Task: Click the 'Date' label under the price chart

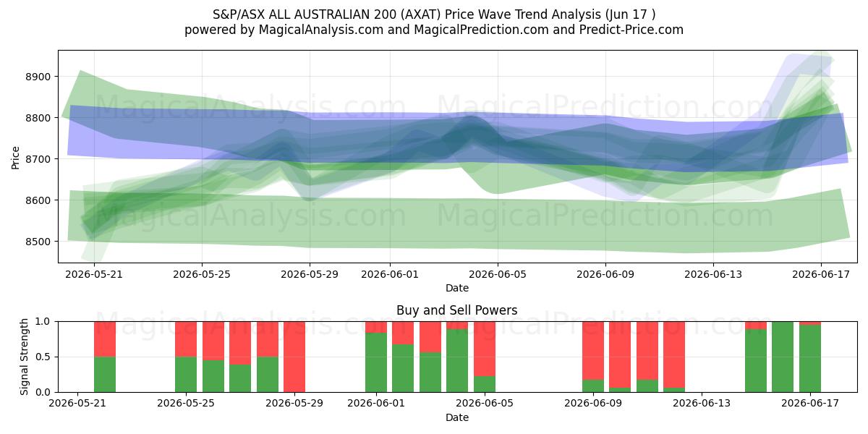Action: (x=457, y=288)
